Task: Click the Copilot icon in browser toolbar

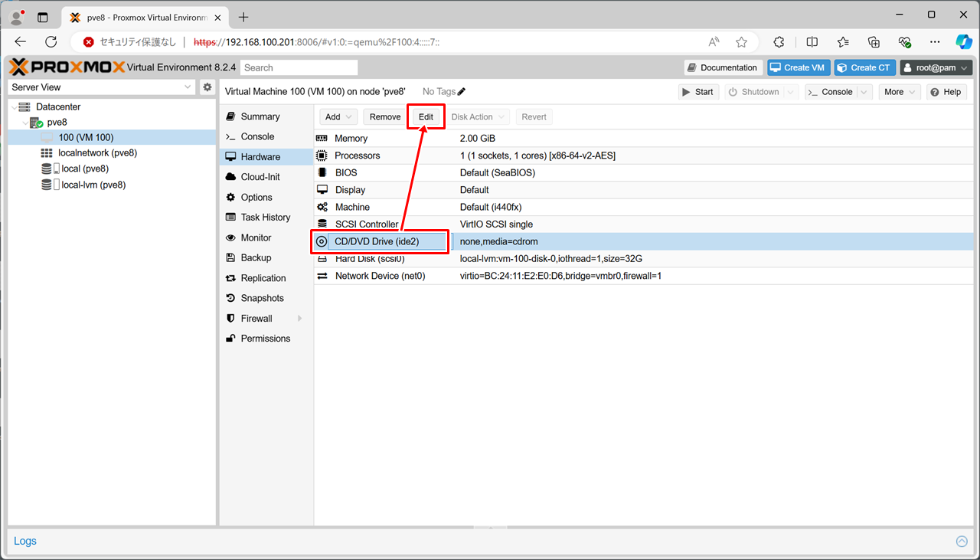Action: click(963, 42)
